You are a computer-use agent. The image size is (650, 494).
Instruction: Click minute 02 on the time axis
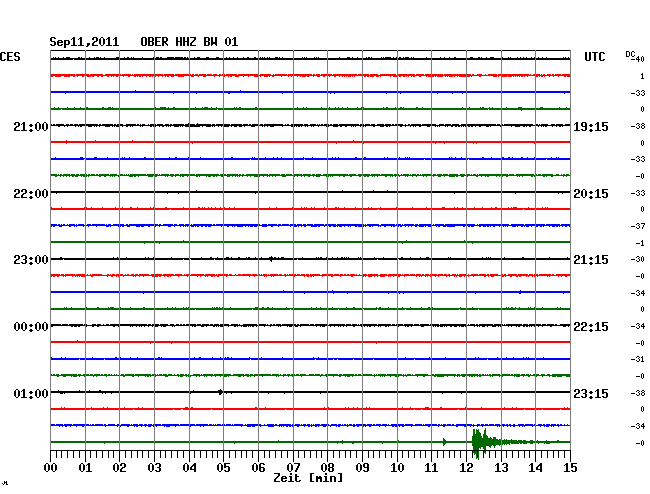point(119,467)
